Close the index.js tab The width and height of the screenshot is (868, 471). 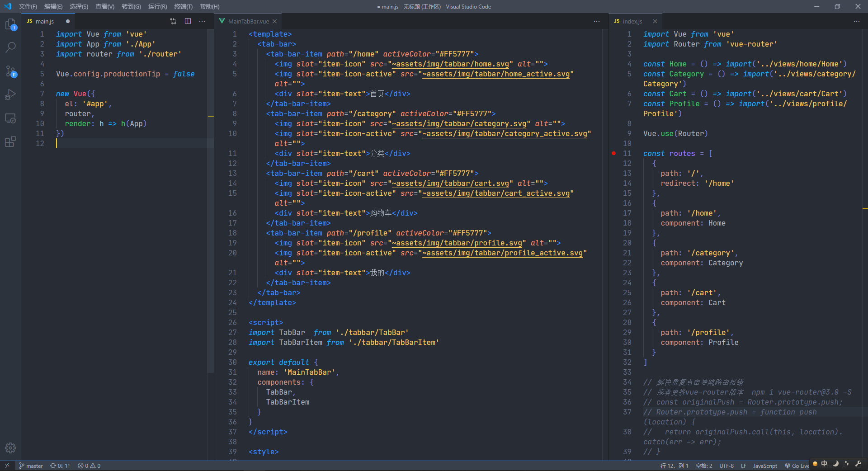click(x=655, y=21)
